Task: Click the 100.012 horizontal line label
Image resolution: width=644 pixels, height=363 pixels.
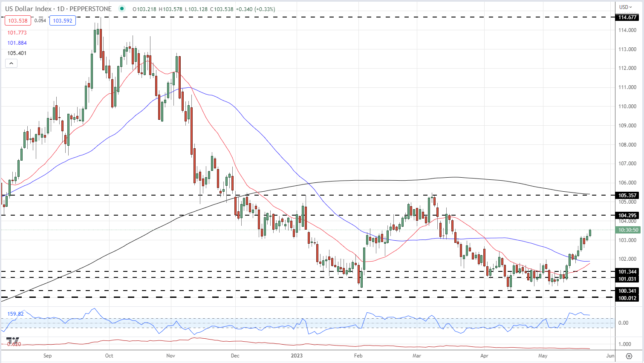Action: click(628, 298)
